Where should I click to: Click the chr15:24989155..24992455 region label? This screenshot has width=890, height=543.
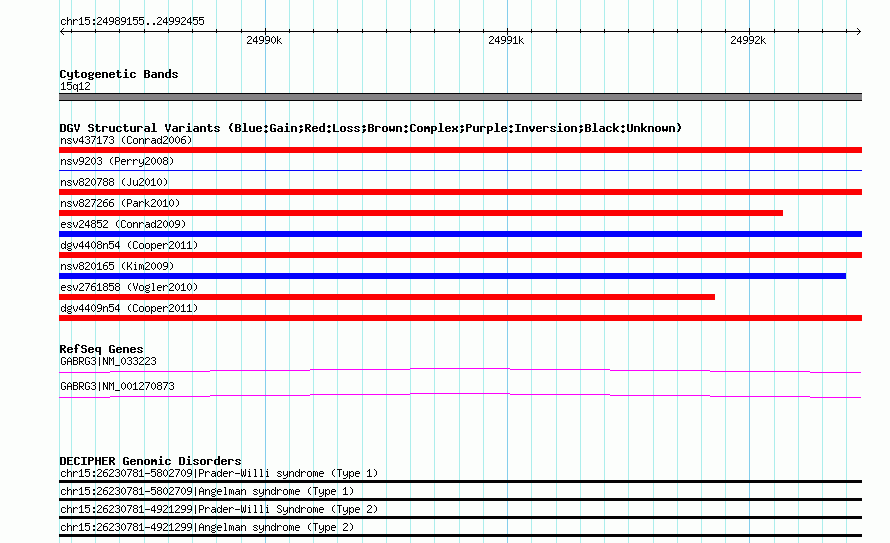[x=132, y=22]
